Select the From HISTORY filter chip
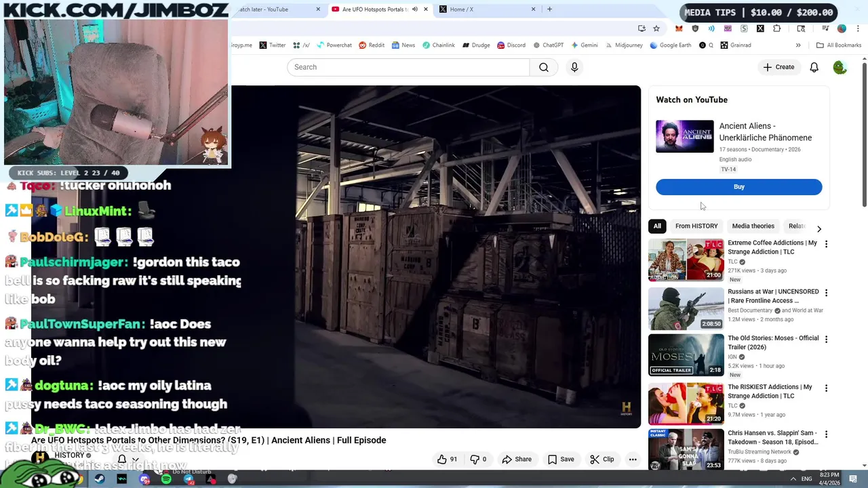The height and width of the screenshot is (488, 868). (696, 226)
